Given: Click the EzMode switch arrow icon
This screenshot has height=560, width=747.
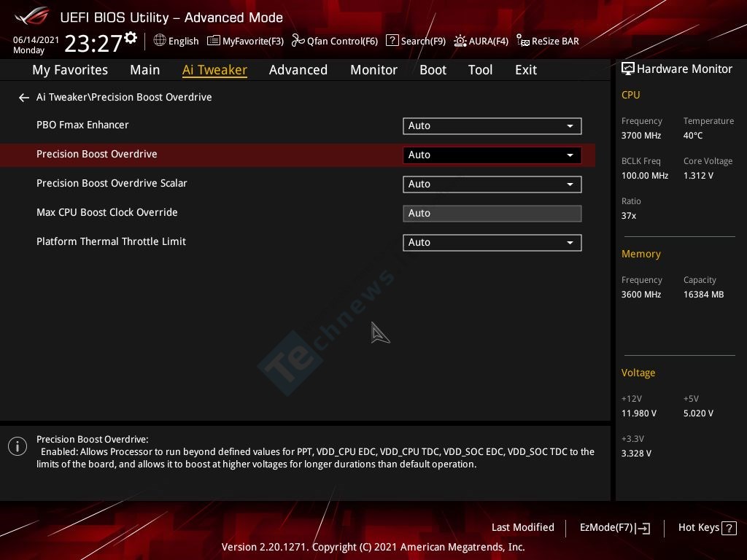Looking at the screenshot, I should tap(643, 528).
